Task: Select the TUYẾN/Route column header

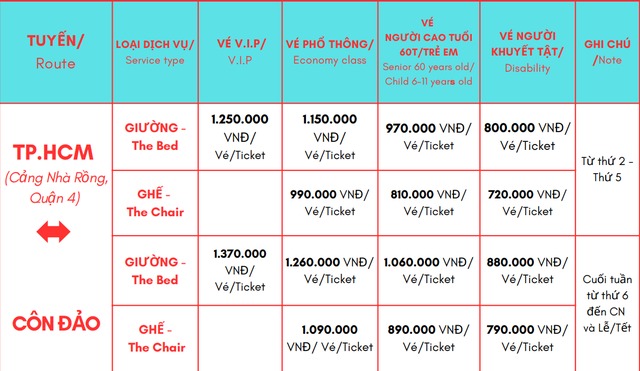Action: 56,52
